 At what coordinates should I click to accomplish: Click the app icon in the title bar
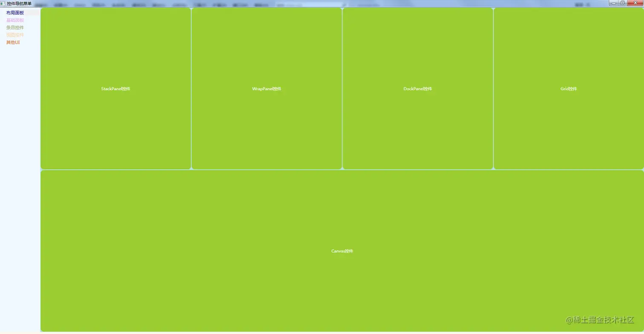pyautogui.click(x=3, y=3)
